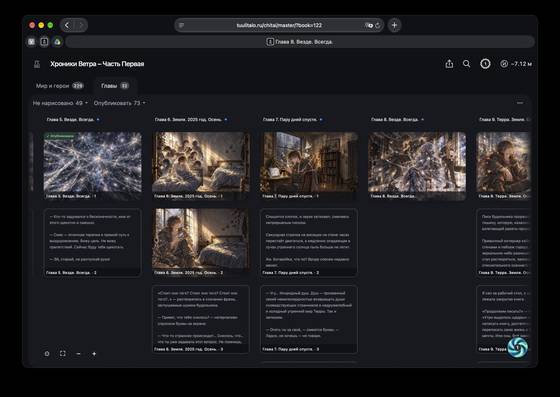Open Chapter 9 second text card
560x397 pixels.
503,319
